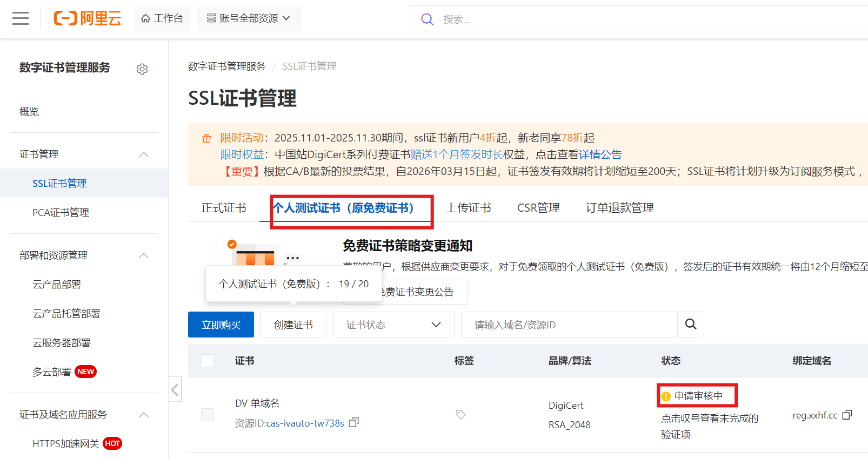
Task: Click the reg.xxhf.cc domain text
Action: [x=815, y=415]
